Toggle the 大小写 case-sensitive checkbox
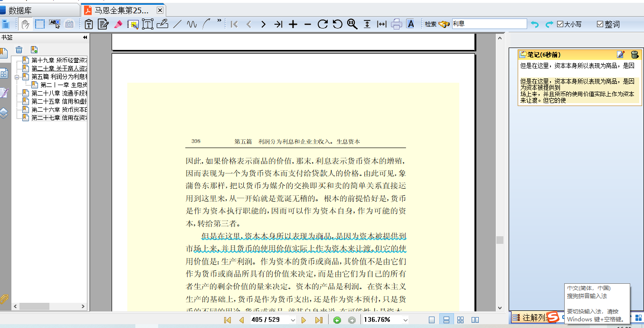The image size is (644, 328). (x=560, y=24)
